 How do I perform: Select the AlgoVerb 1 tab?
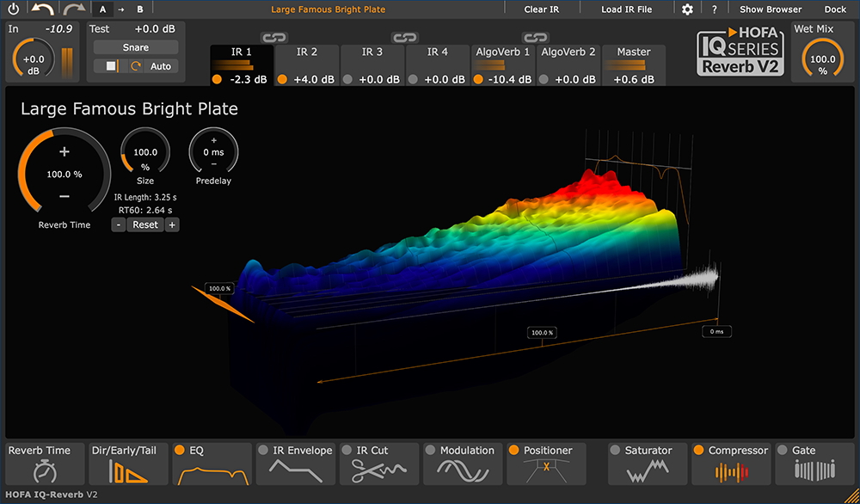coord(502,52)
